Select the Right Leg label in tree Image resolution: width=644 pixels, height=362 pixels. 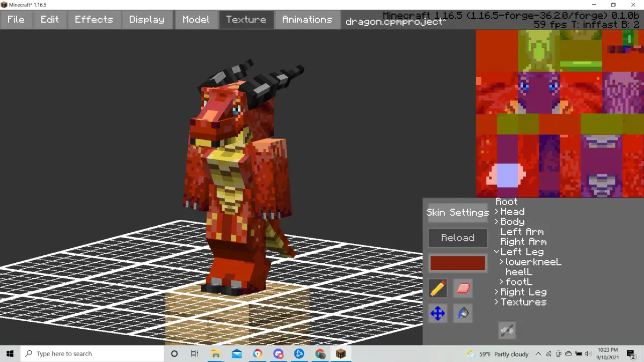click(524, 292)
